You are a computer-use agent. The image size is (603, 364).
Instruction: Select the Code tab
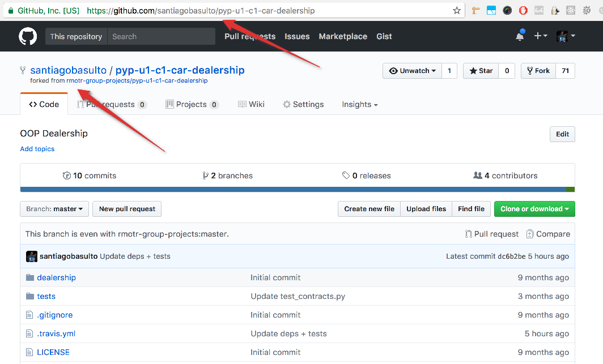click(44, 104)
